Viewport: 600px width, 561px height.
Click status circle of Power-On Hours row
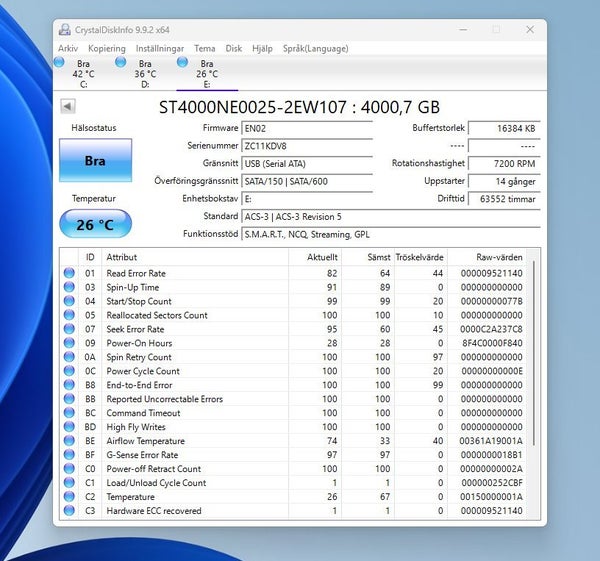coord(69,343)
